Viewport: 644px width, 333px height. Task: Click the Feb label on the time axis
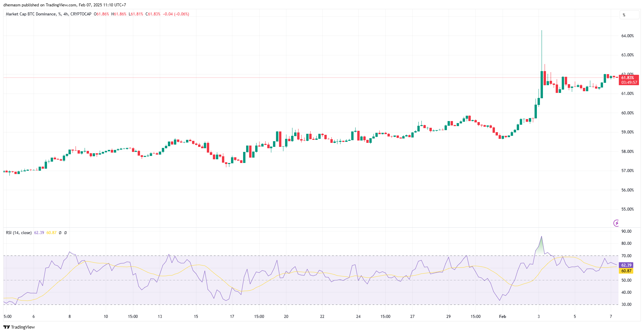[503, 317]
